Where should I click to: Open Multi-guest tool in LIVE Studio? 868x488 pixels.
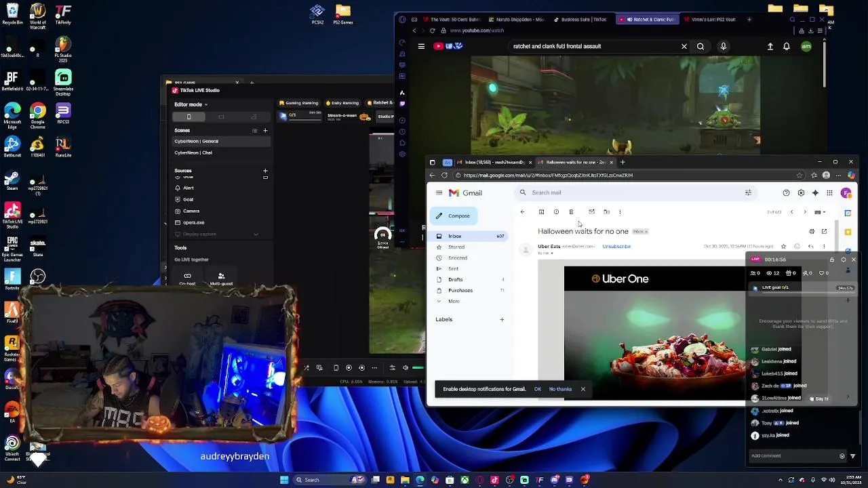point(221,279)
